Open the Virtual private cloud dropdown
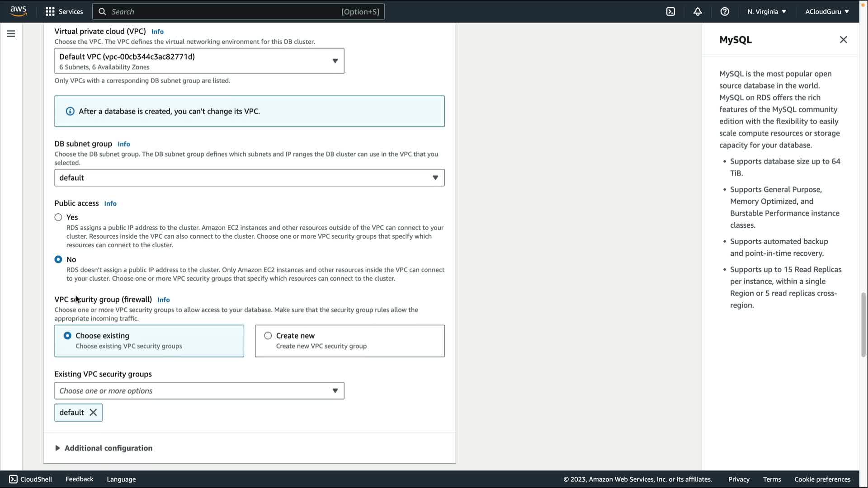This screenshot has width=868, height=488. 199,61
